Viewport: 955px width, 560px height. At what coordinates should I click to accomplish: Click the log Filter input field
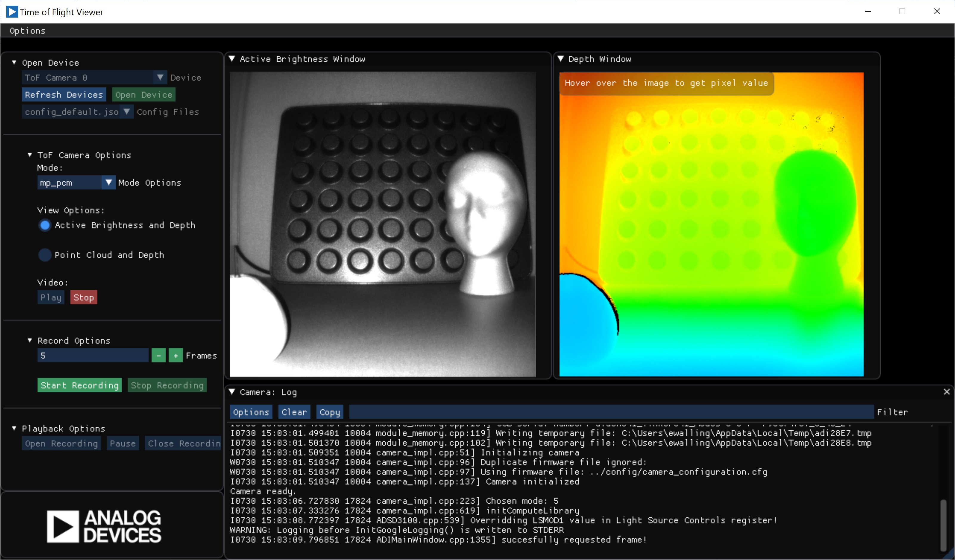[611, 412]
